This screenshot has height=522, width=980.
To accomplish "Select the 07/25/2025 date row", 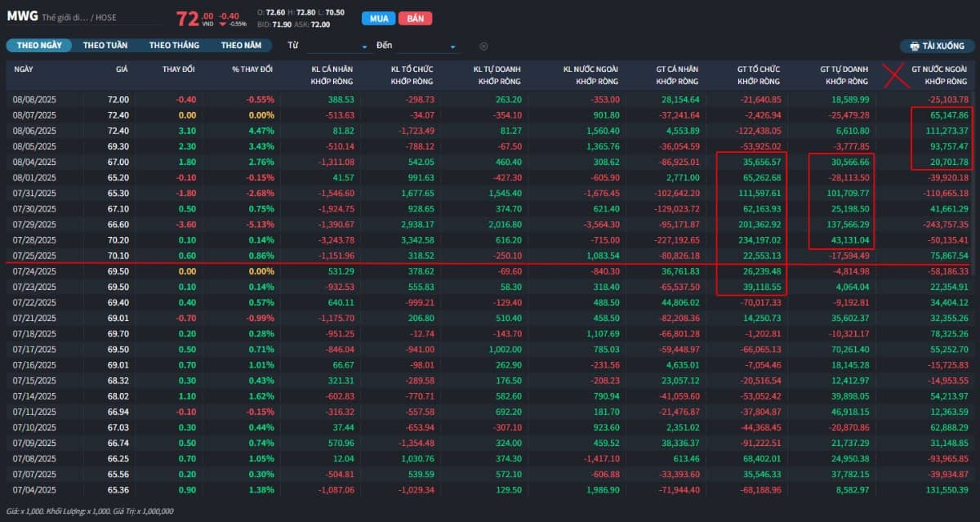I will (36, 255).
